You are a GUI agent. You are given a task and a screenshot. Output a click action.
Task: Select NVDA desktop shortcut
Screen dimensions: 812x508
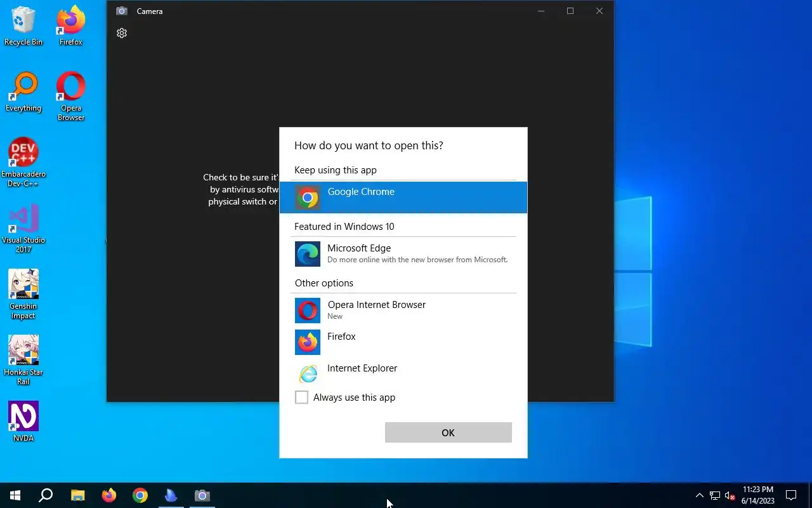pyautogui.click(x=23, y=422)
